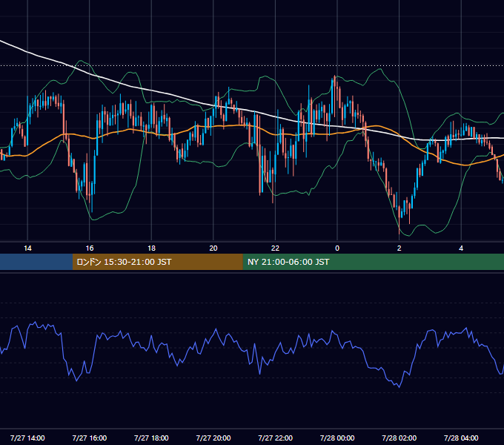Click the date label 7/27 20:00

[213, 438]
